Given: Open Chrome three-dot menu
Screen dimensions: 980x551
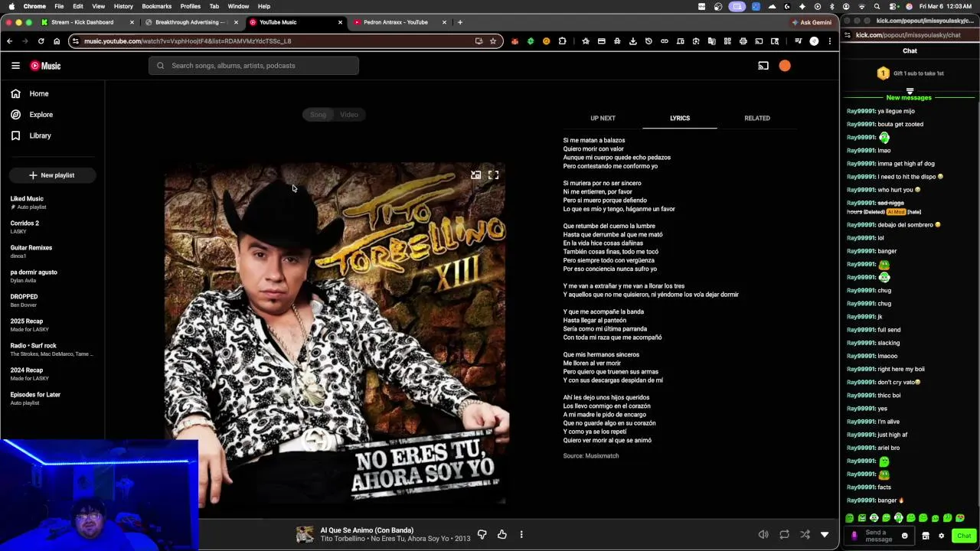Looking at the screenshot, I should [830, 41].
